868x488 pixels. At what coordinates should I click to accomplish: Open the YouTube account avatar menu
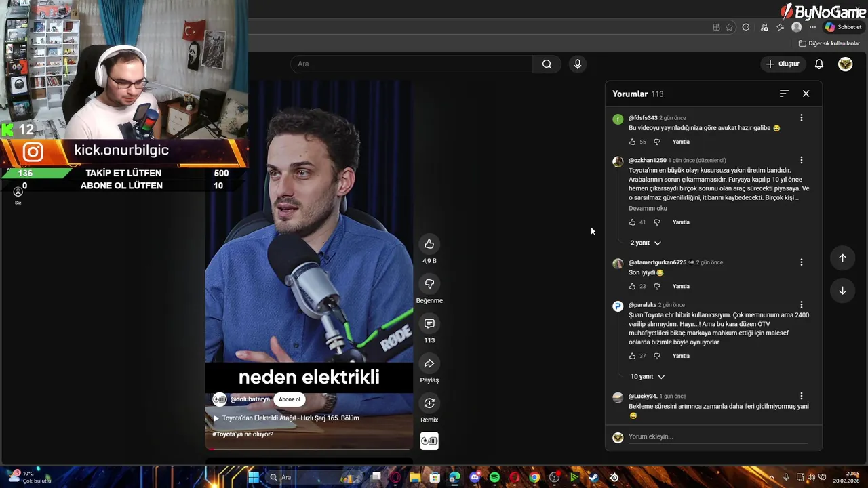tap(845, 64)
